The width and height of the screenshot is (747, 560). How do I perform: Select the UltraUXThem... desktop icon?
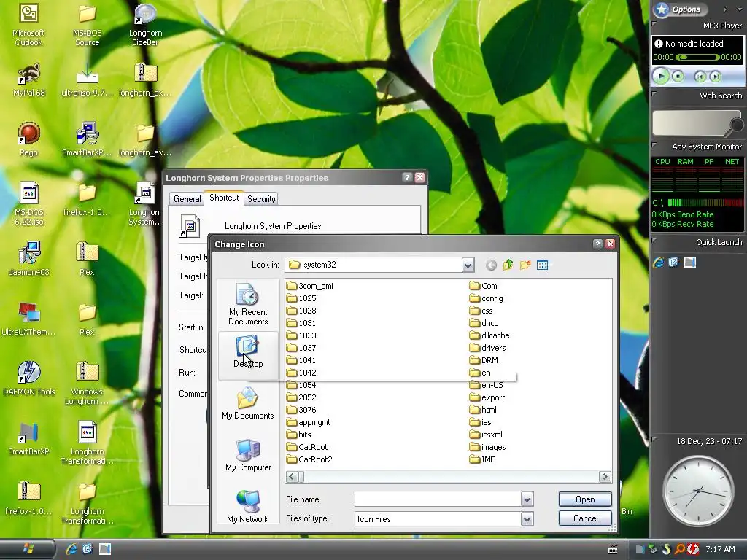(x=29, y=319)
